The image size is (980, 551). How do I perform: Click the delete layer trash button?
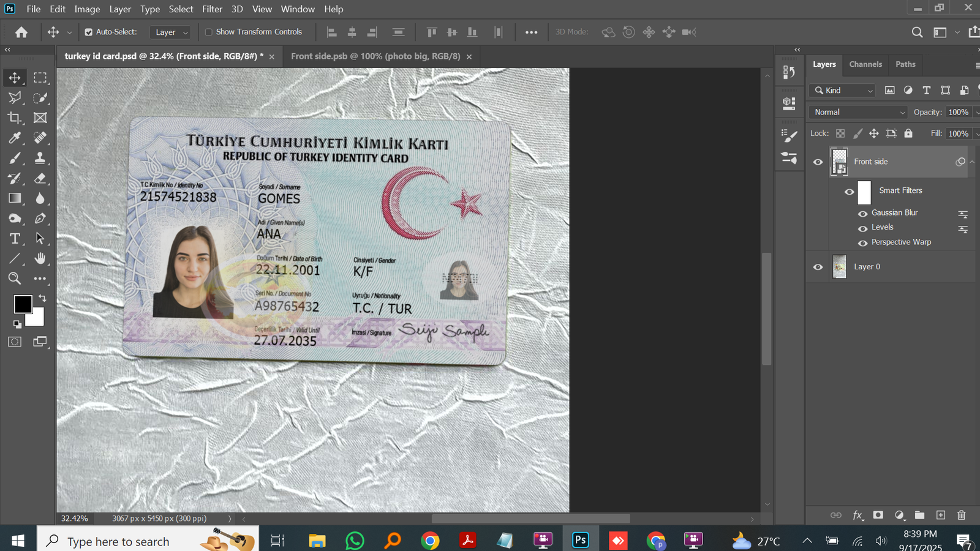[x=961, y=515]
